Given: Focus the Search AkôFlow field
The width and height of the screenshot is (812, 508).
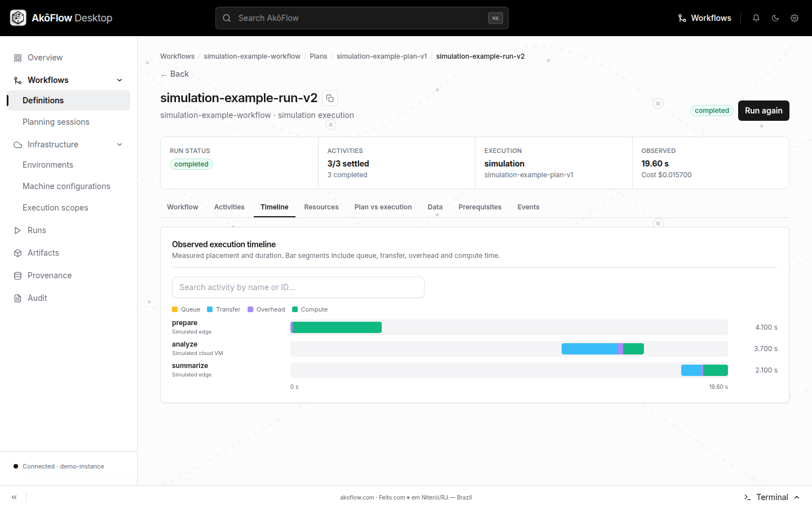Looking at the screenshot, I should [x=362, y=18].
